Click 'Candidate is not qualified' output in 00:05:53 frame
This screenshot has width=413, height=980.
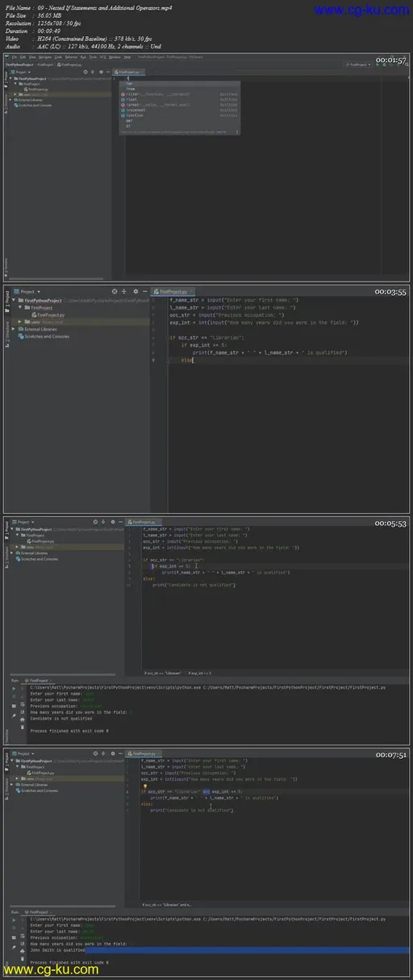60,719
